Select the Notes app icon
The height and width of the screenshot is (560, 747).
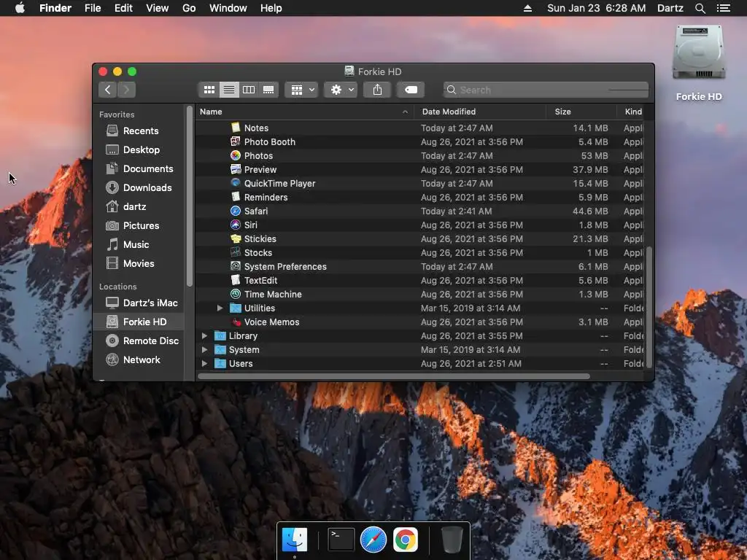click(x=236, y=128)
